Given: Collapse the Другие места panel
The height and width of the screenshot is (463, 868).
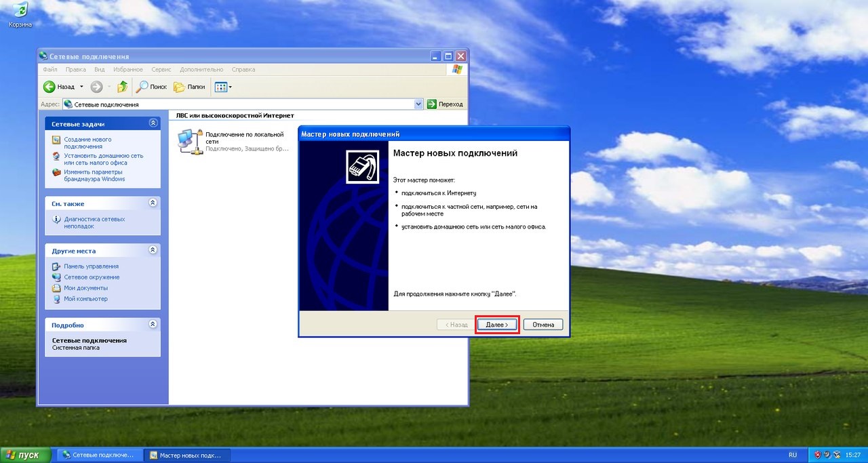Looking at the screenshot, I should coord(153,250).
